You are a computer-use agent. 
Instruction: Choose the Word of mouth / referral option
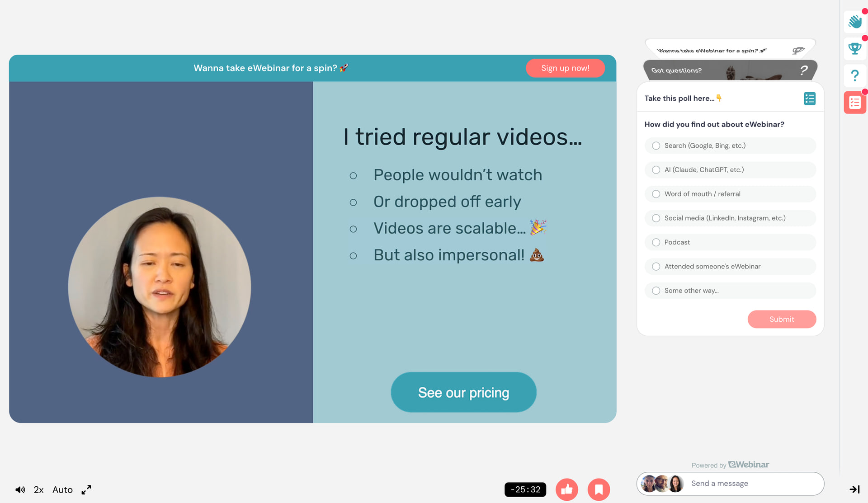(x=730, y=194)
